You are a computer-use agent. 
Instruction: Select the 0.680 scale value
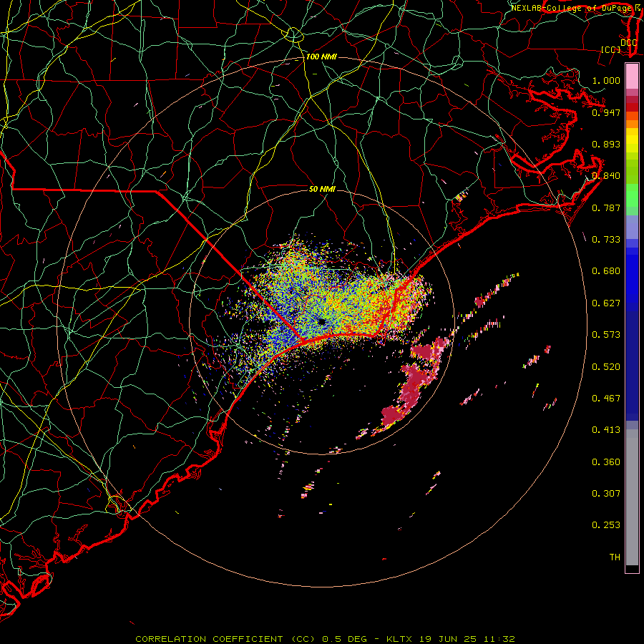tap(606, 271)
